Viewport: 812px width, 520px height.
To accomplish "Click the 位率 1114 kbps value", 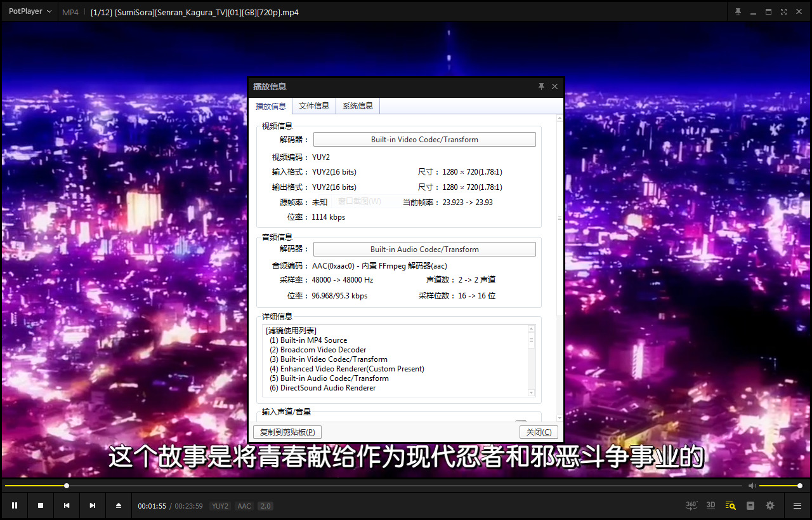I will tap(329, 217).
